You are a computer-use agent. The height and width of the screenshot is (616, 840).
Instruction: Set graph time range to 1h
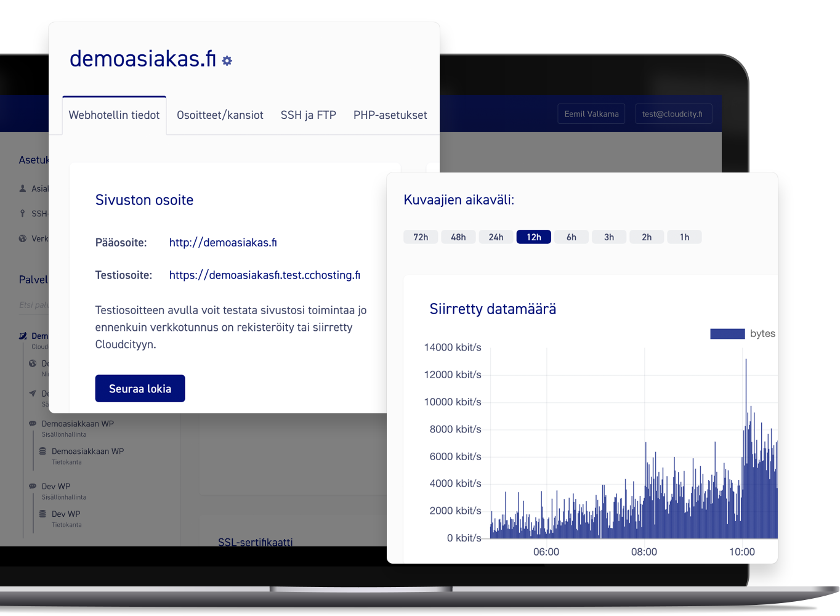coord(684,237)
